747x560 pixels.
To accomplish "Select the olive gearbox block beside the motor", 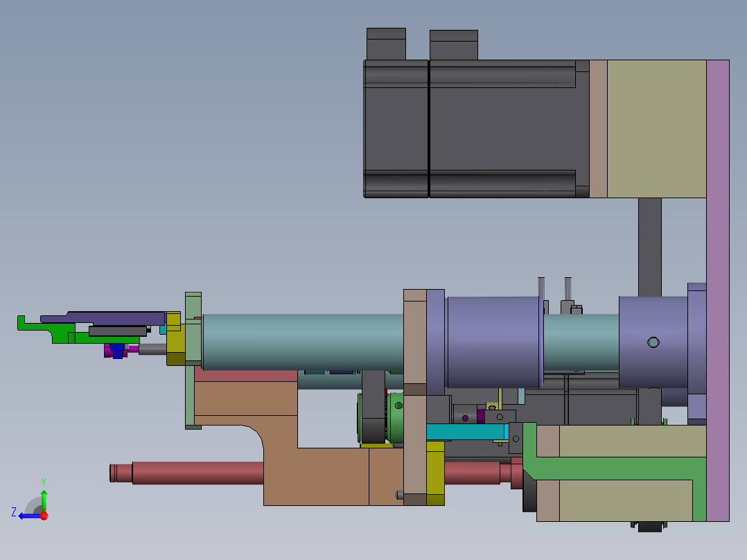I will 656,129.
